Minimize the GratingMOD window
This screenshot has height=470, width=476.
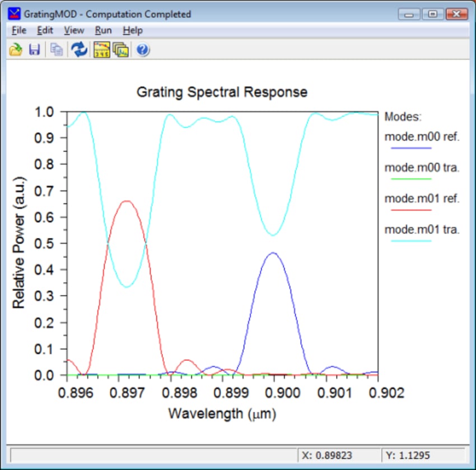410,14
